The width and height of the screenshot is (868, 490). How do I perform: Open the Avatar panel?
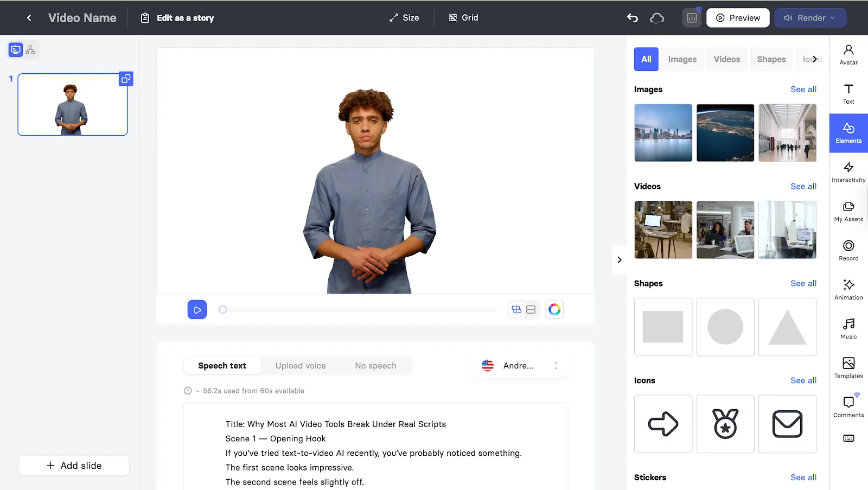tap(848, 54)
